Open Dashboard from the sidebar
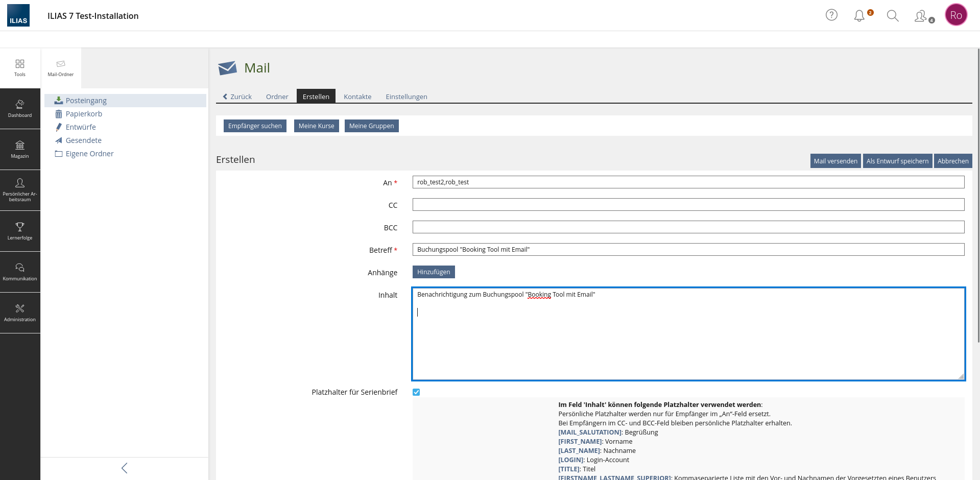The height and width of the screenshot is (480, 980). click(20, 109)
